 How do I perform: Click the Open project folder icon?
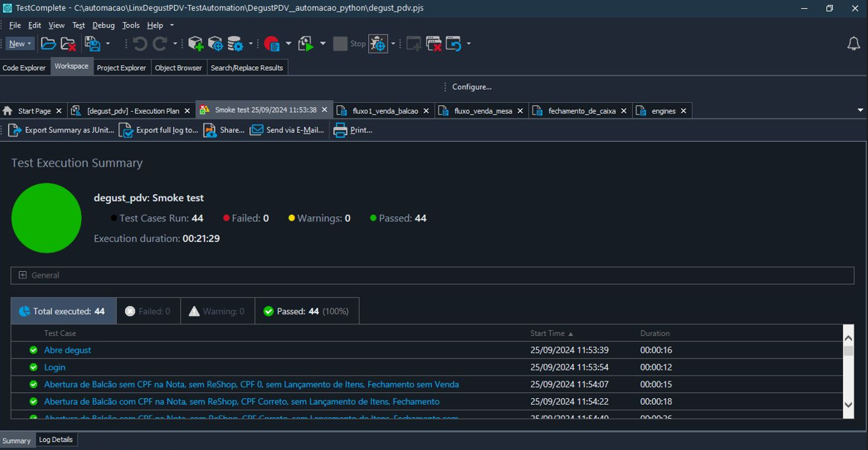click(48, 44)
